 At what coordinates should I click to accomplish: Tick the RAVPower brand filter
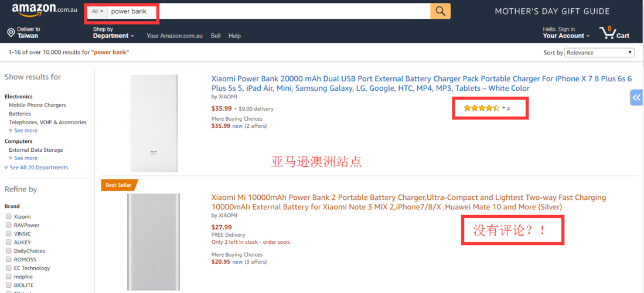(8, 225)
